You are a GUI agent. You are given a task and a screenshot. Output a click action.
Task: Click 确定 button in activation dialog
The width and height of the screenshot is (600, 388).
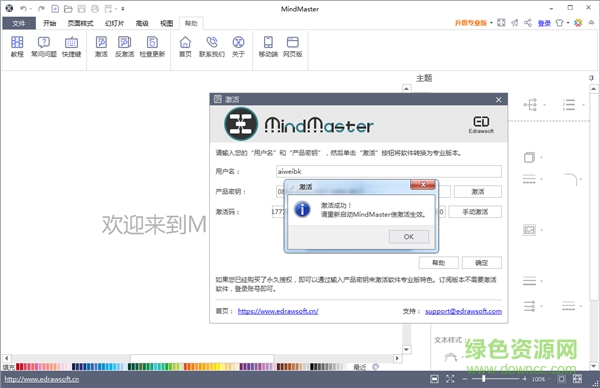[x=481, y=262]
